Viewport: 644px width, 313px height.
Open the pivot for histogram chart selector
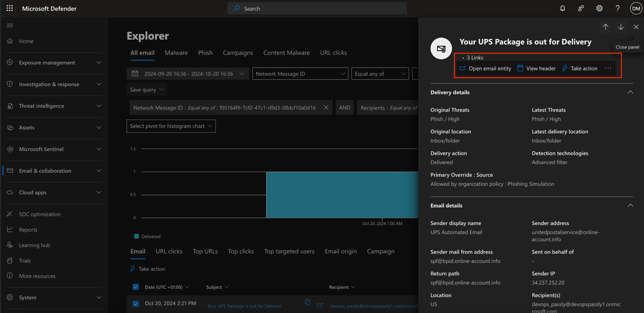pyautogui.click(x=171, y=126)
